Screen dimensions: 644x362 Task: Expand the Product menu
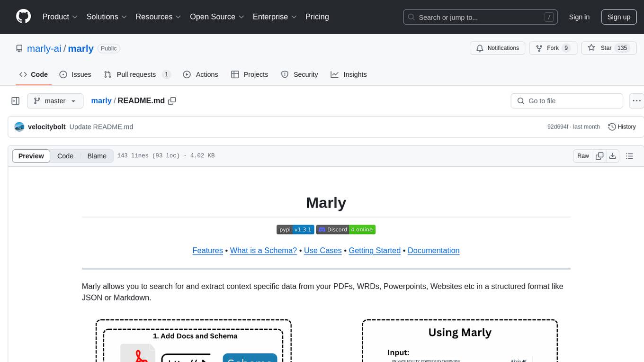(60, 17)
